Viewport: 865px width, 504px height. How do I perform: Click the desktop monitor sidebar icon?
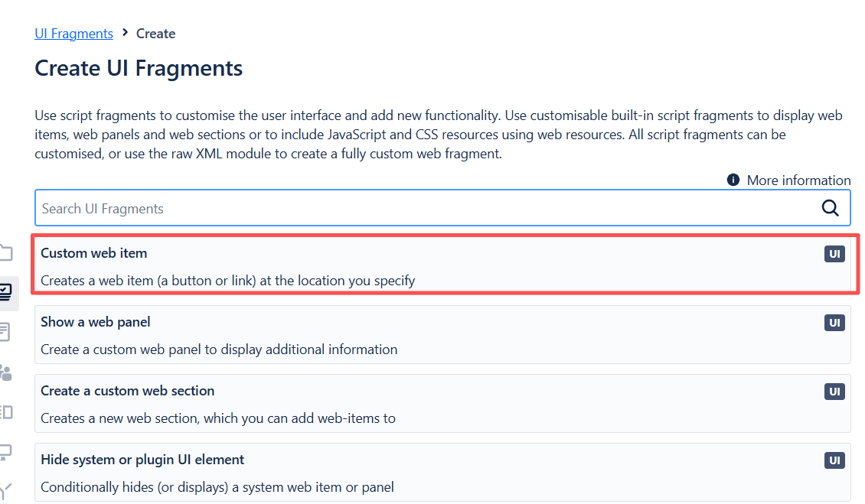tap(6, 452)
